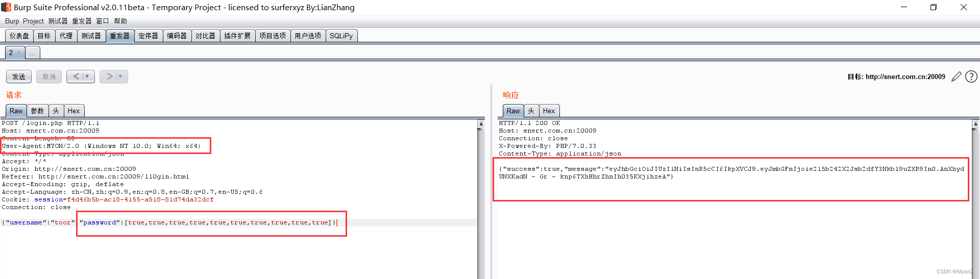Click the request pane scrollbar up arrow
Image resolution: width=980 pixels, height=279 pixels.
coord(481,124)
